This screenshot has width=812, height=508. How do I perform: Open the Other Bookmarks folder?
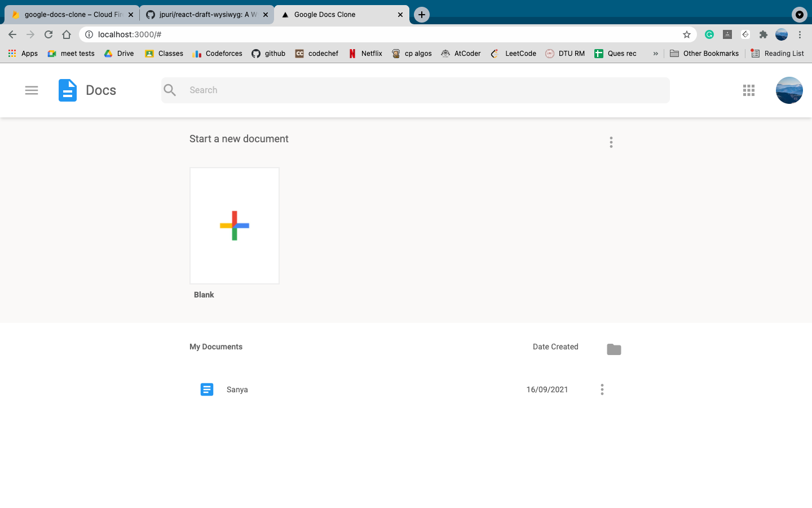(704, 54)
